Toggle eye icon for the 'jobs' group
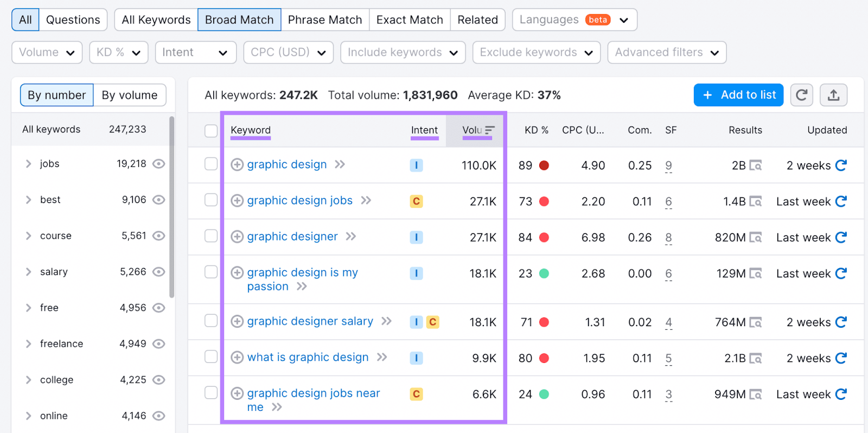The height and width of the screenshot is (433, 868). (x=158, y=164)
